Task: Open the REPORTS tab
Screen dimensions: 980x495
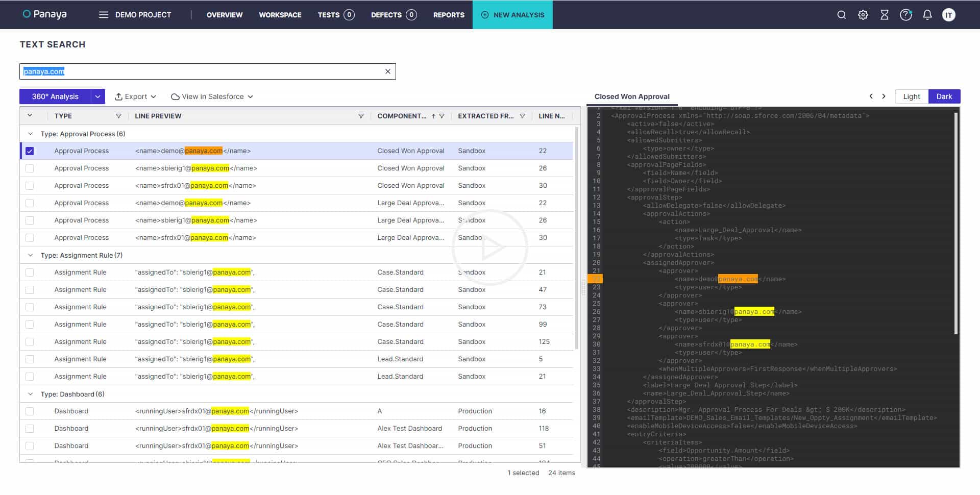Action: tap(449, 15)
